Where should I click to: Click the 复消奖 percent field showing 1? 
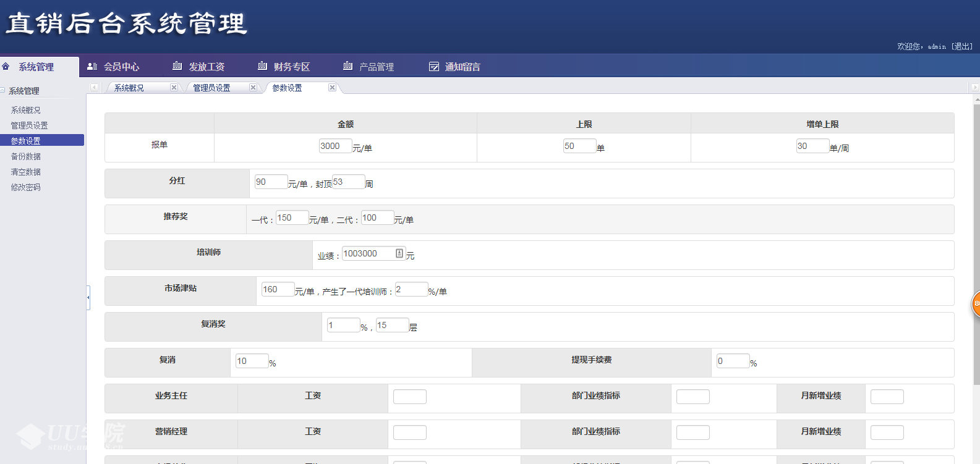pos(343,325)
